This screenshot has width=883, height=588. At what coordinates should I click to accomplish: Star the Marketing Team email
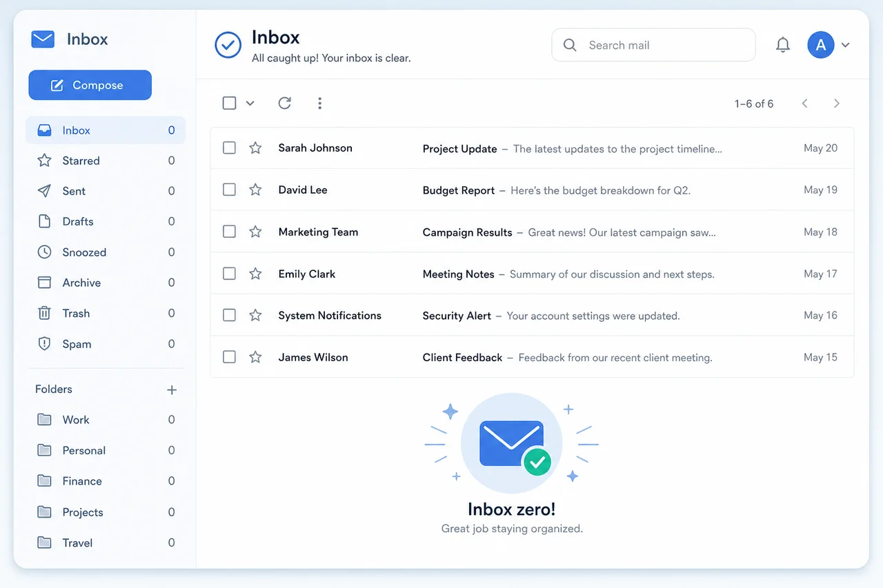255,232
